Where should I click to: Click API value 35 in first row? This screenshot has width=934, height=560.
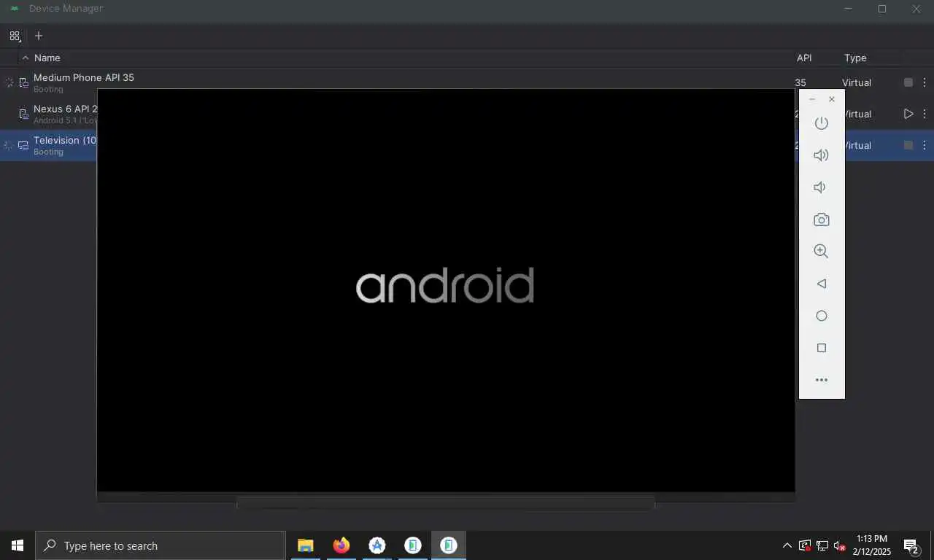pyautogui.click(x=800, y=82)
